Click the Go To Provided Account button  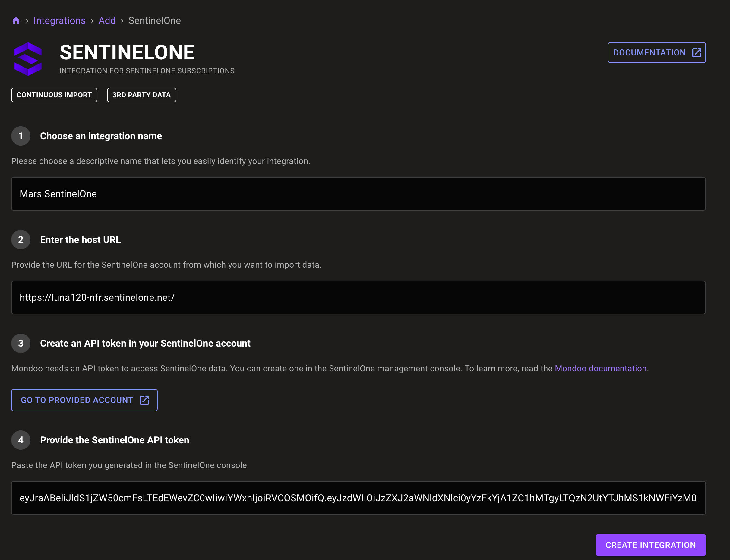84,400
